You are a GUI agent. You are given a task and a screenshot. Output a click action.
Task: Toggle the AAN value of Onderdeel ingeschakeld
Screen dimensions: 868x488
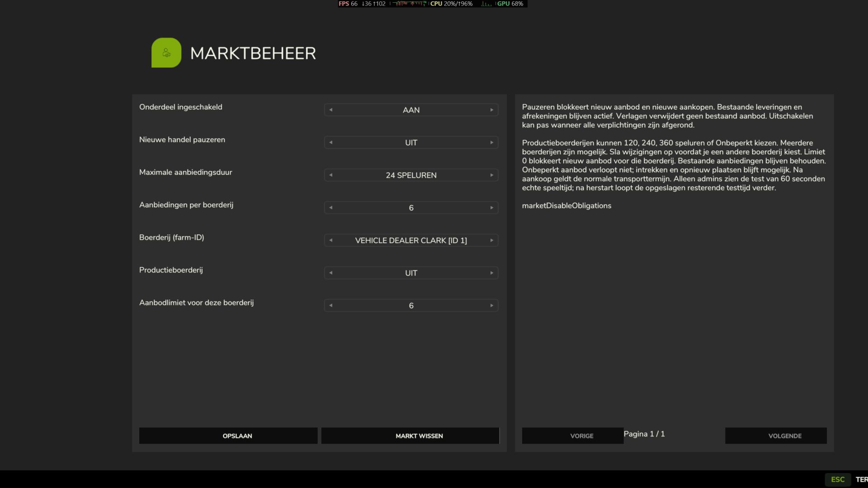pyautogui.click(x=411, y=110)
